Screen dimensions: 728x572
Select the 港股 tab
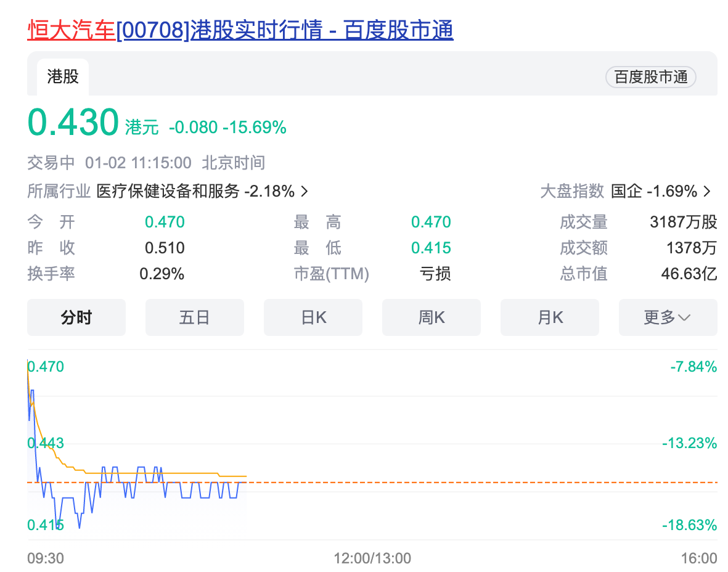63,76
